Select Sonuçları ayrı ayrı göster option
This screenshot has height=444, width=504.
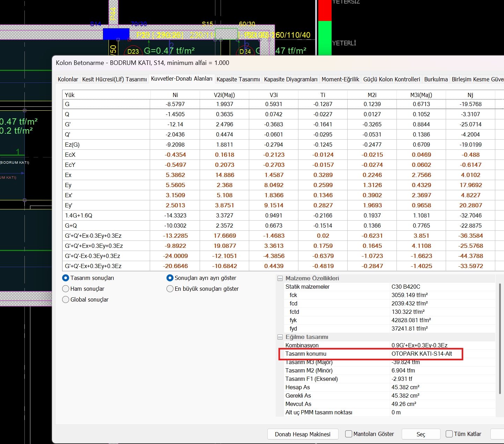click(170, 278)
